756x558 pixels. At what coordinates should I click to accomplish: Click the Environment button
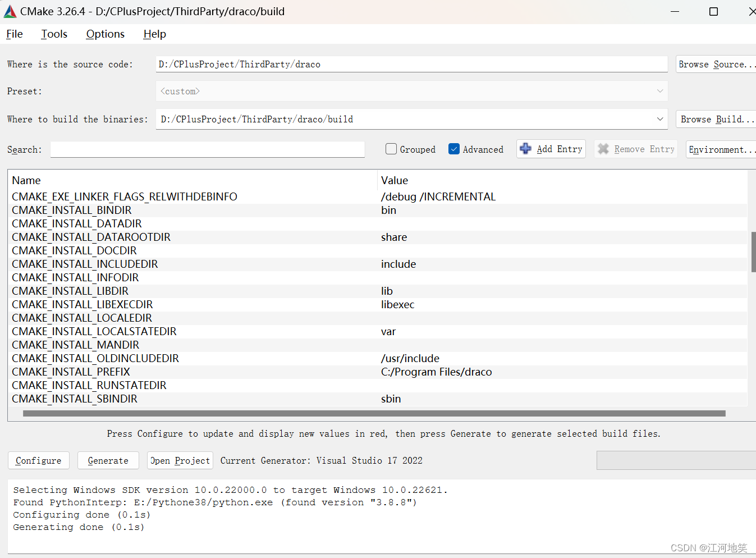pos(721,149)
